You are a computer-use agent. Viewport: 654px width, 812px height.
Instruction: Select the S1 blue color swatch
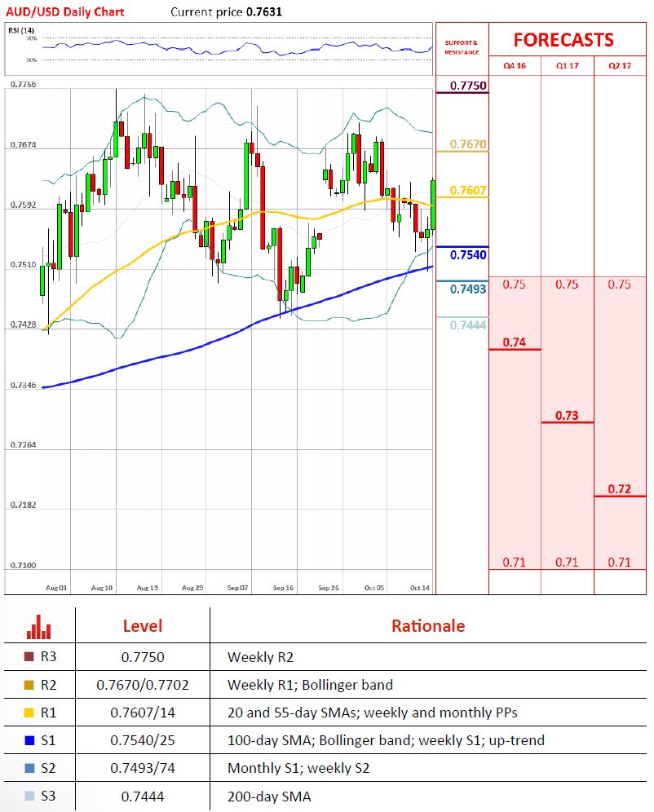[x=30, y=741]
